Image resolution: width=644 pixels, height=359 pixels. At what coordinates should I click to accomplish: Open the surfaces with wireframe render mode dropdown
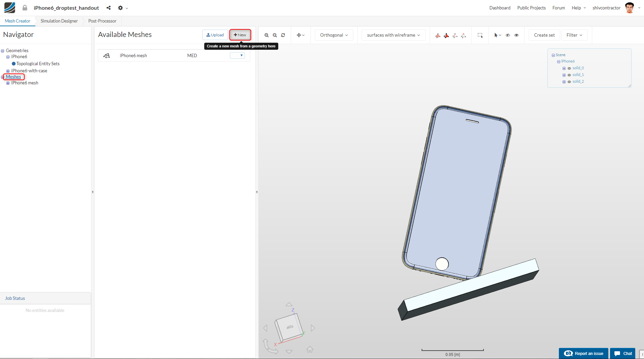pos(393,35)
